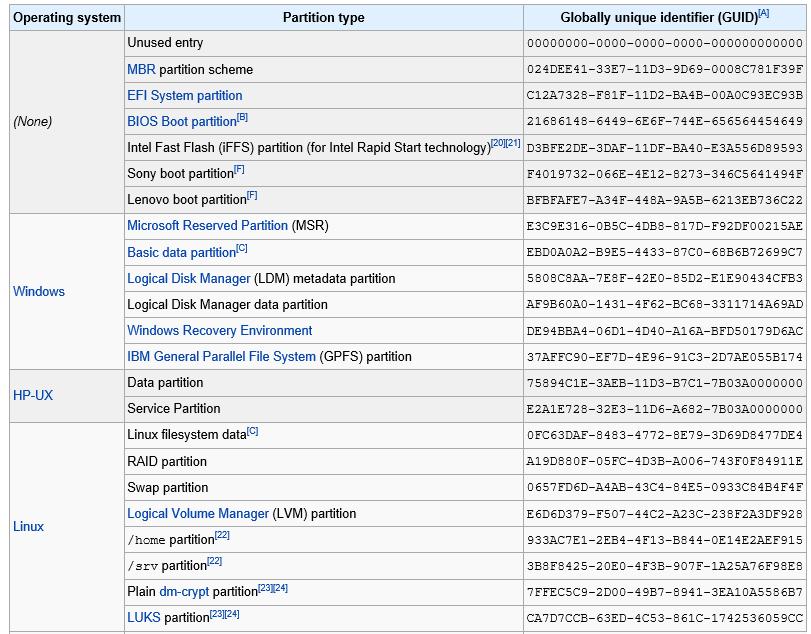
Task: Open the Windows operating system link
Action: point(39,291)
